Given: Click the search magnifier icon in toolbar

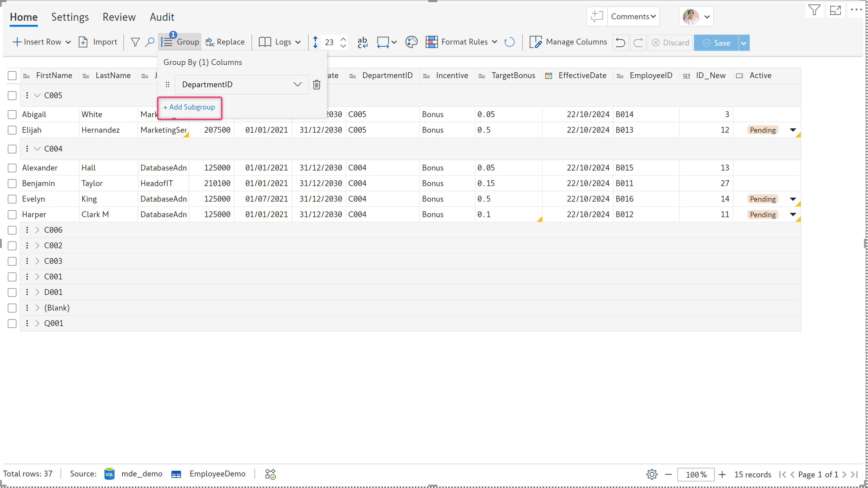Looking at the screenshot, I should 149,42.
